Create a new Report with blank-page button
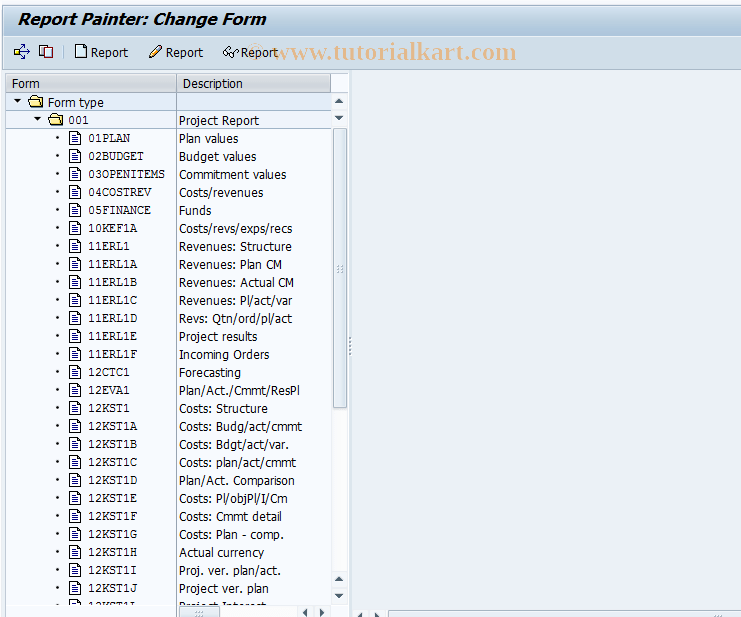Screen dimensions: 741x617 101,52
